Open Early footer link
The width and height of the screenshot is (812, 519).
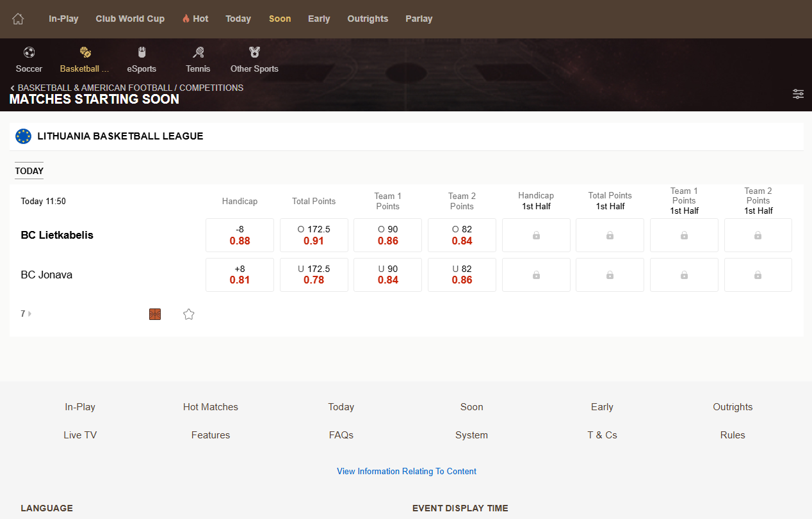[x=602, y=407]
